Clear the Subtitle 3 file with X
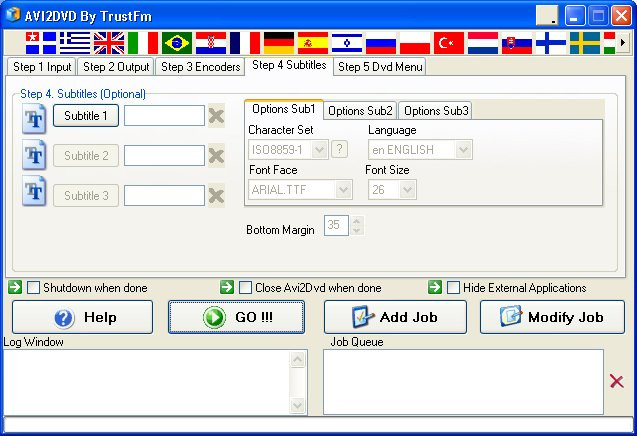The width and height of the screenshot is (637, 436). [216, 195]
